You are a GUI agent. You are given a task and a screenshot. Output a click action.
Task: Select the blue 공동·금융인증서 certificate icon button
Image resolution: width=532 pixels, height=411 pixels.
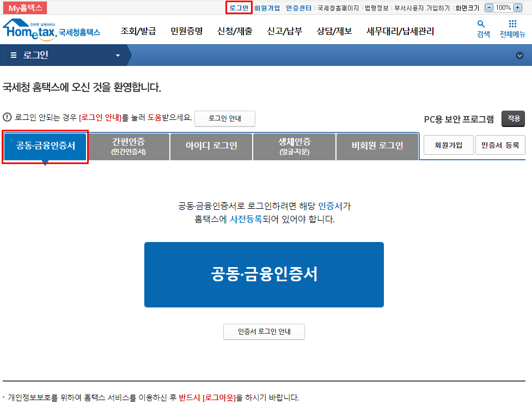(x=264, y=274)
